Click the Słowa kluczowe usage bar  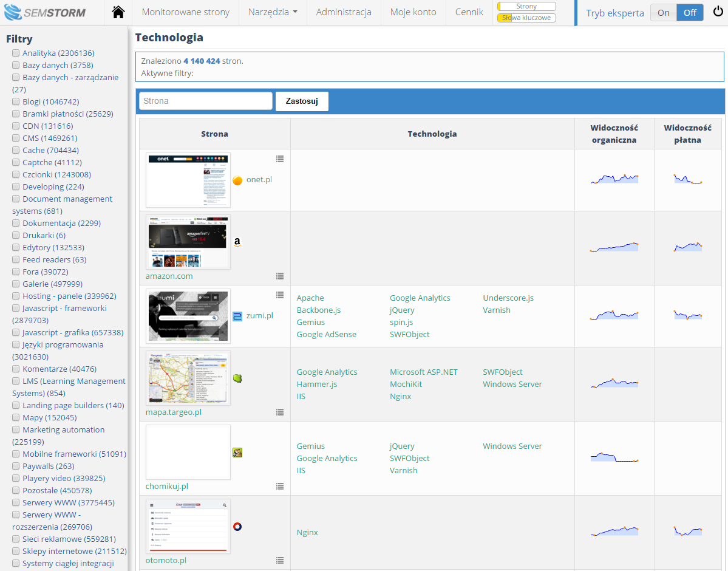pyautogui.click(x=526, y=18)
